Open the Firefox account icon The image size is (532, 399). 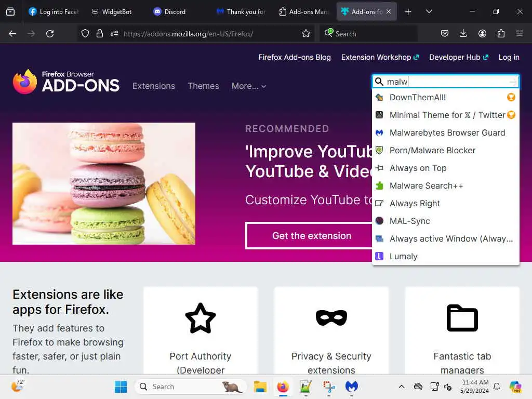482,33
